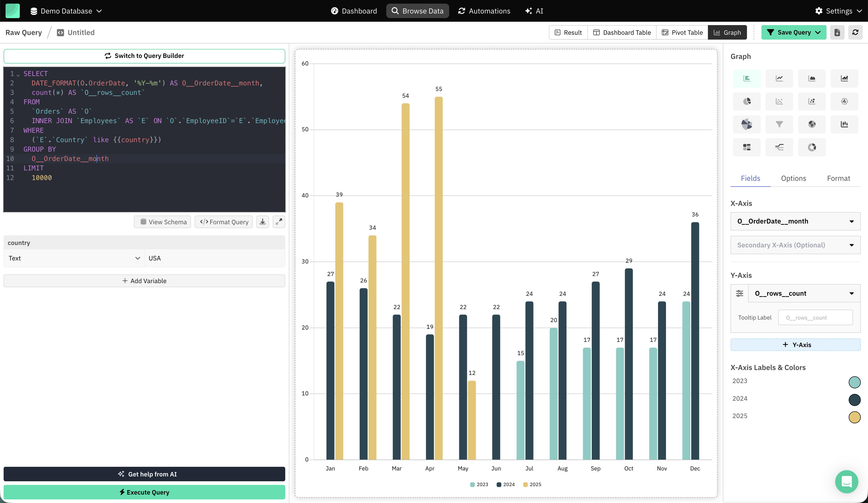Switch to Query Builder mode

point(144,56)
